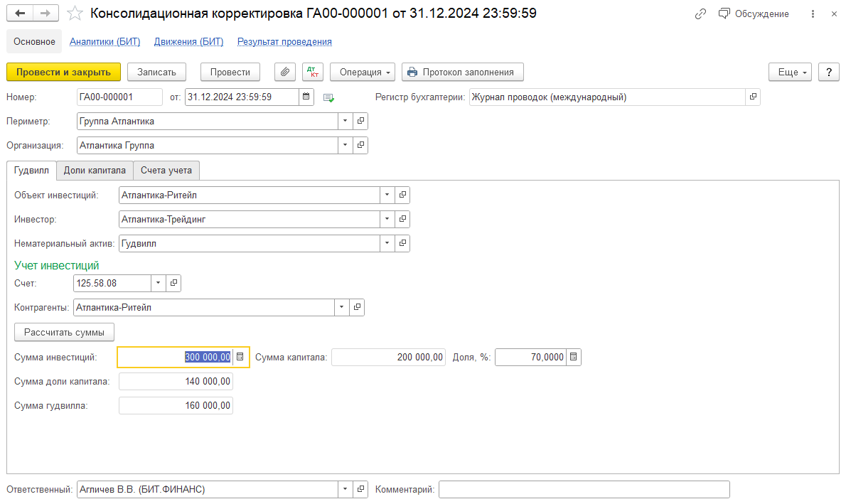Click into the Комментарий text field
The width and height of the screenshot is (846, 504).
pos(584,490)
